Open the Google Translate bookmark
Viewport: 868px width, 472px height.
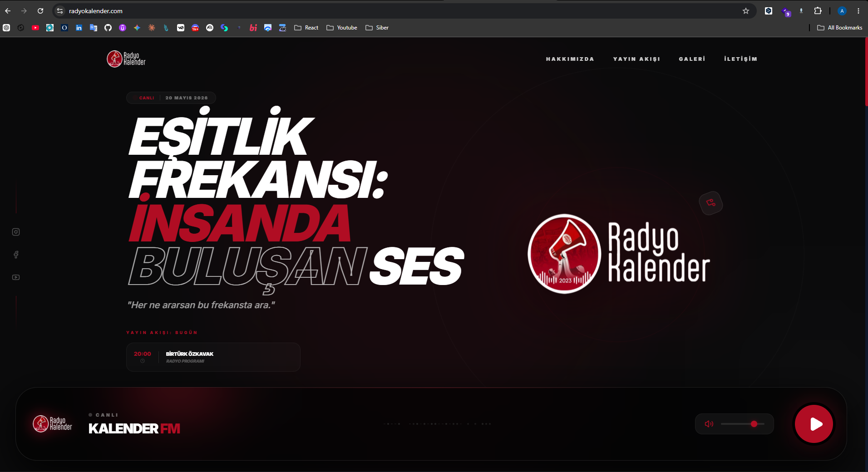point(94,28)
